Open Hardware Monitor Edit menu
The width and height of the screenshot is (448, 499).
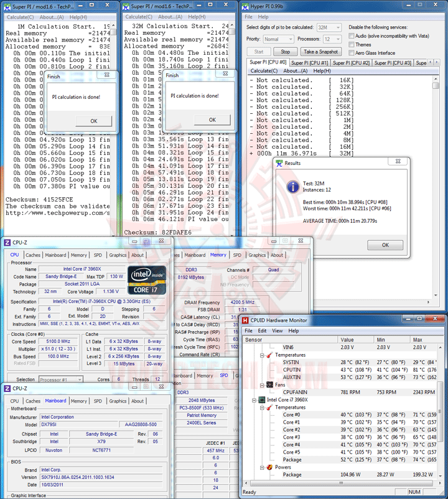(x=262, y=331)
